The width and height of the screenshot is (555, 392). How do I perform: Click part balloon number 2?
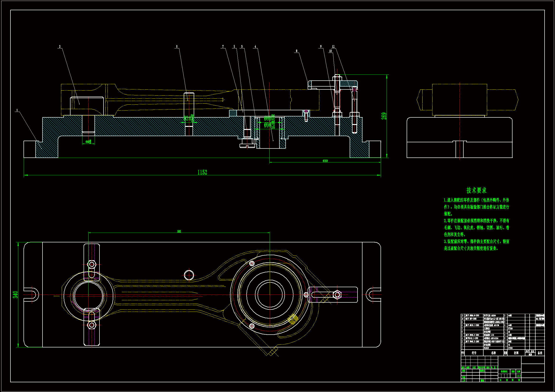[60, 47]
